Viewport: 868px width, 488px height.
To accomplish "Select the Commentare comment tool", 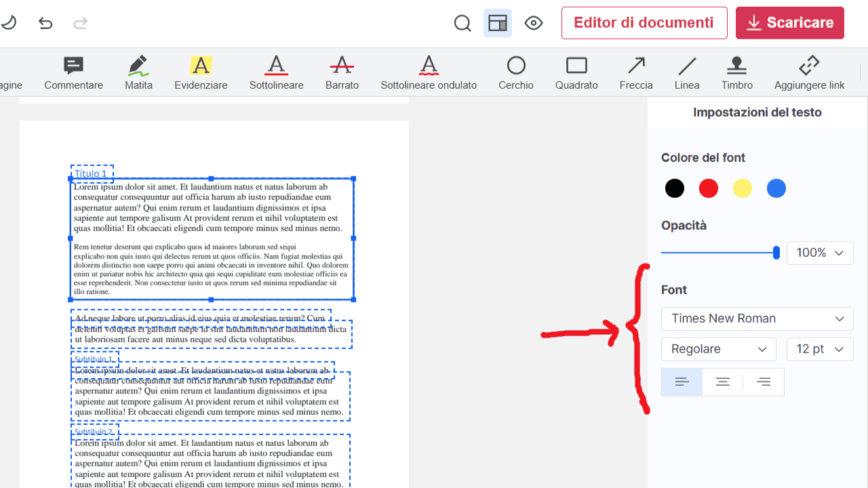I will point(73,73).
